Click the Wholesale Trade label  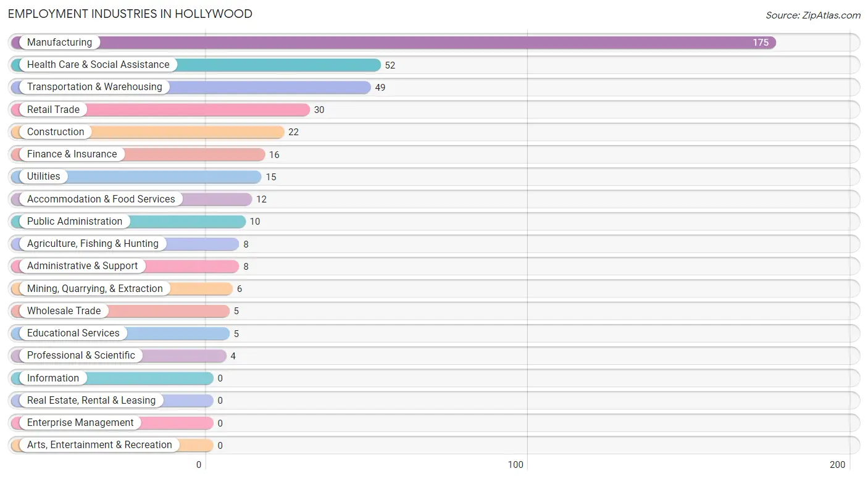(64, 311)
